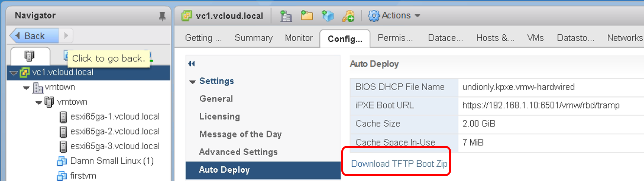Collapse the settings side panel with double-arrow icon

click(x=191, y=63)
